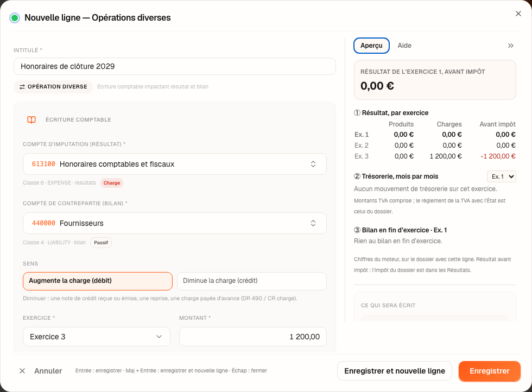Image resolution: width=532 pixels, height=392 pixels.
Task: Focus the Intitulé text field
Action: pos(174,66)
